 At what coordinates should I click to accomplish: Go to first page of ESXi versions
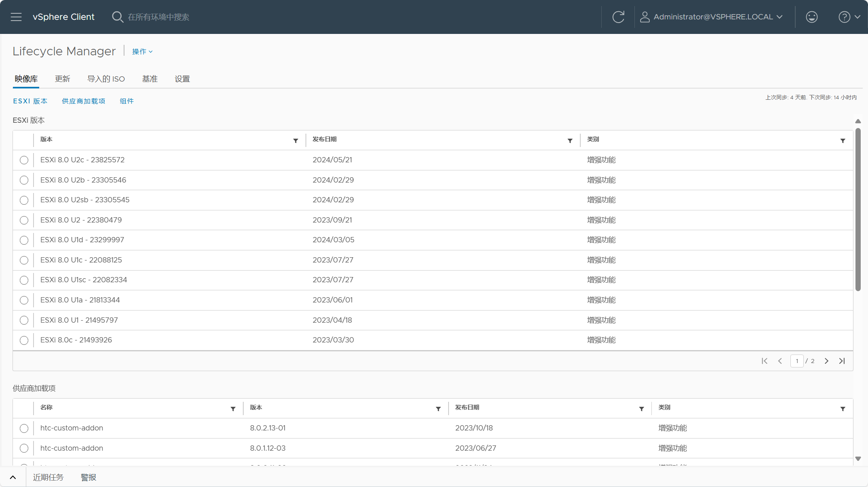764,361
